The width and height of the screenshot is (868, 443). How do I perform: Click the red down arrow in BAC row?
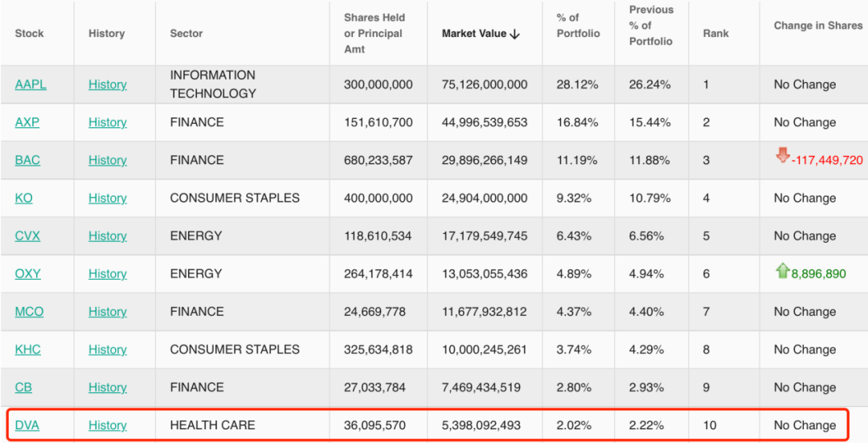point(783,156)
